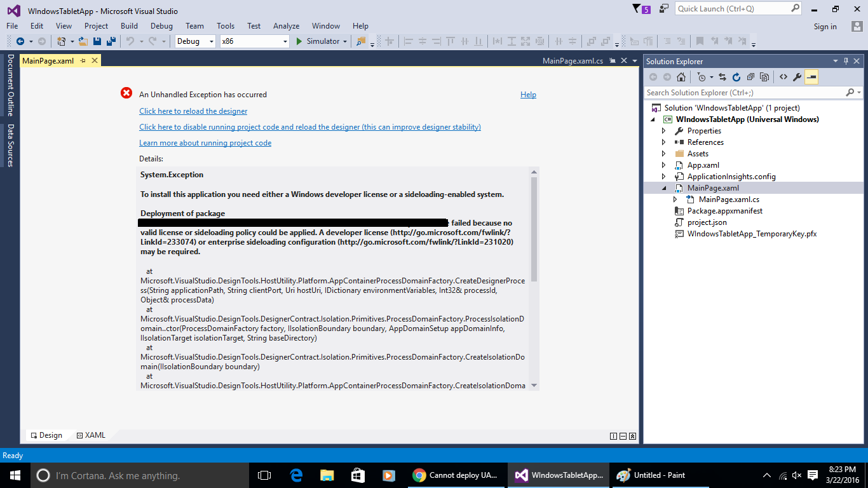Expand the MainPage.xaml.cs node
Image resolution: width=868 pixels, height=488 pixels.
tap(675, 200)
